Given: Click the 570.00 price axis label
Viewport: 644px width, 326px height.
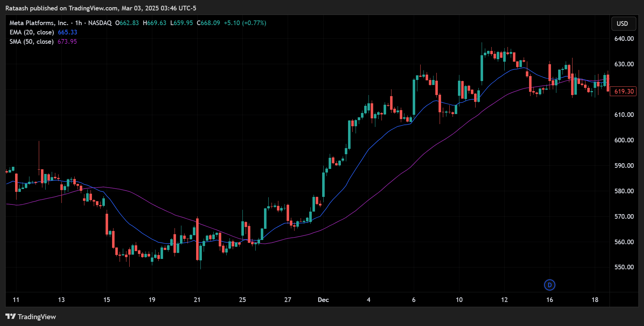Looking at the screenshot, I should click(x=624, y=217).
